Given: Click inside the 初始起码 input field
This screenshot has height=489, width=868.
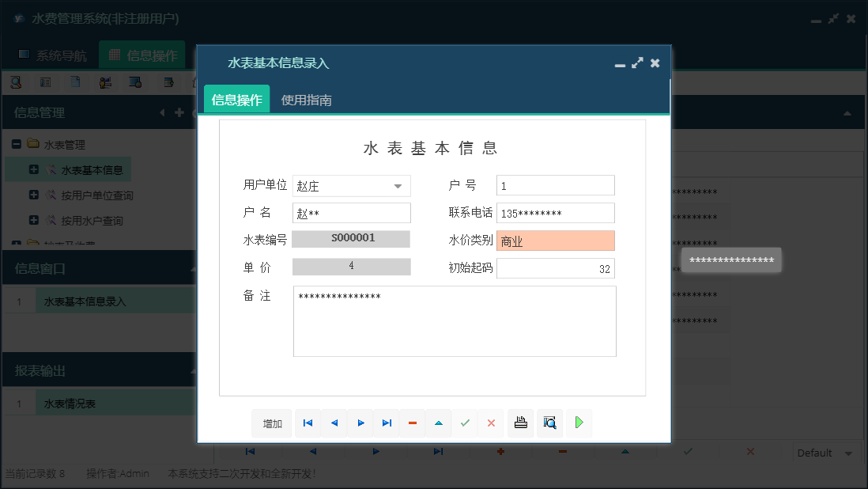Looking at the screenshot, I should 555,268.
